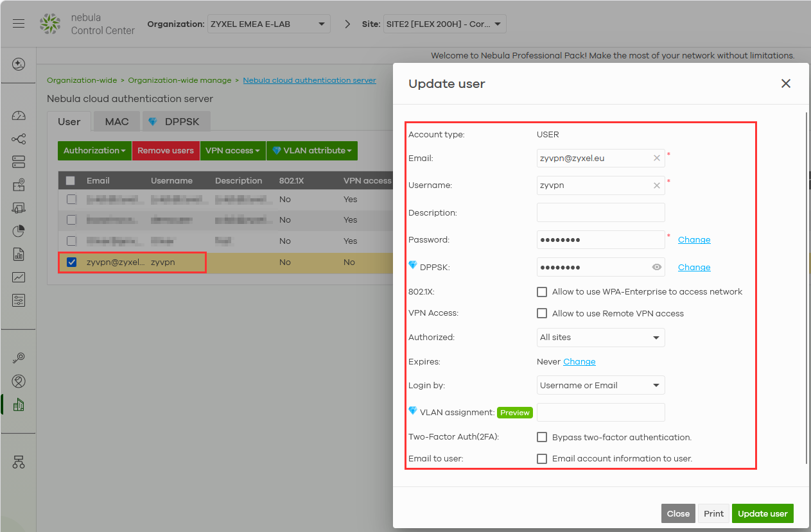Open the report document chart icon in sidebar
The image size is (811, 532).
pyautogui.click(x=19, y=254)
